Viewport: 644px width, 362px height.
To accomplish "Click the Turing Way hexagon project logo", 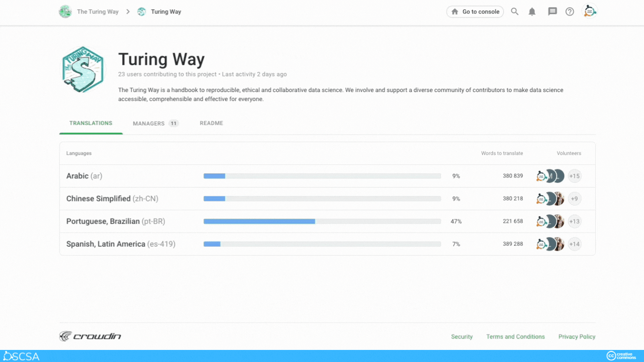I will (x=83, y=69).
